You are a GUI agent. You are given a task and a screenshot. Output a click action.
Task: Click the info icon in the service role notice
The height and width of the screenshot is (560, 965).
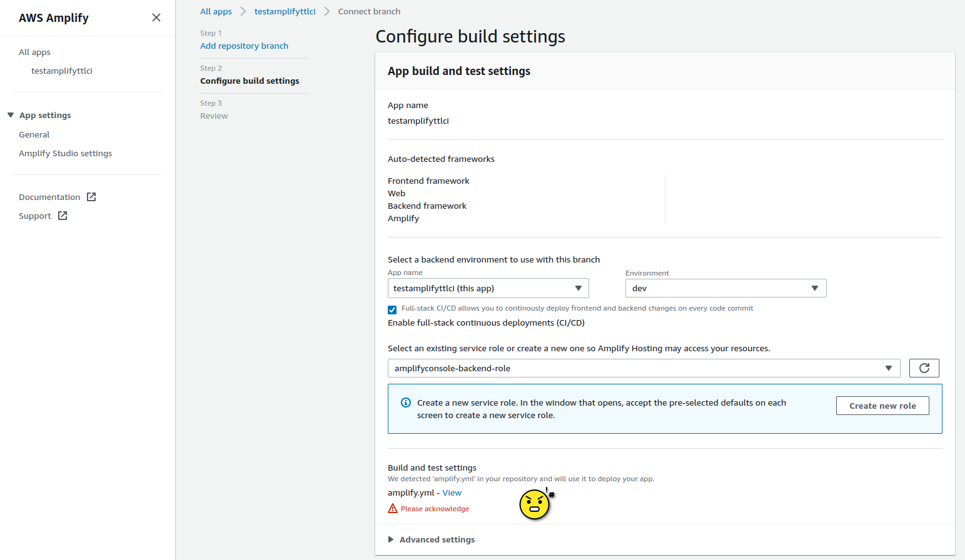(x=406, y=402)
